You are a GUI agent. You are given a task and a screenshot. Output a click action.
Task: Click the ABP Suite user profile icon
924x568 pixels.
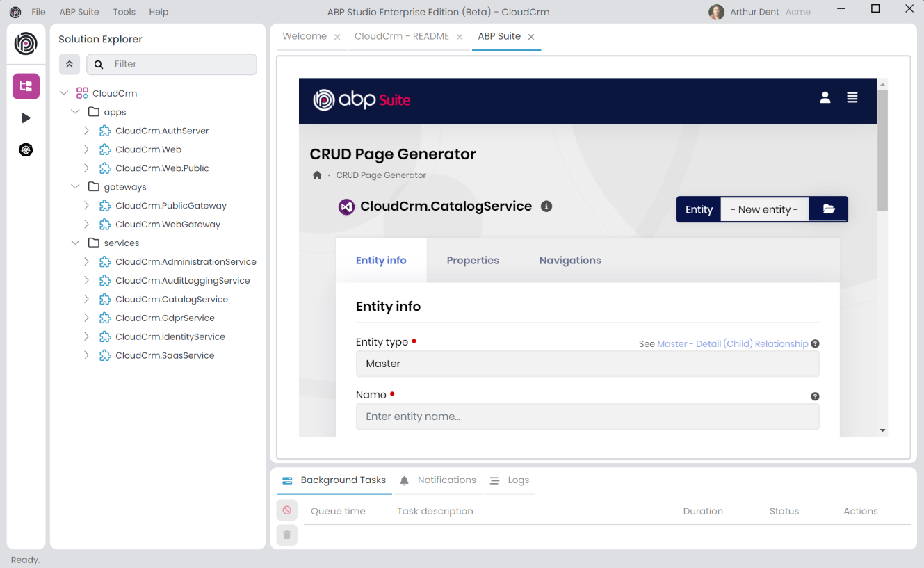[825, 98]
